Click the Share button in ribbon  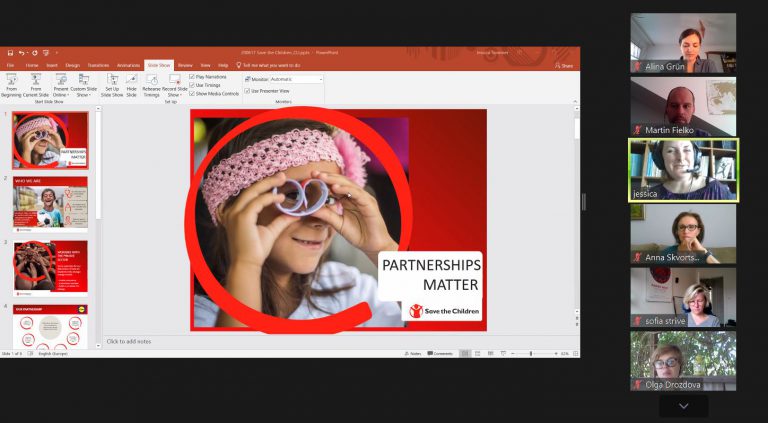564,66
